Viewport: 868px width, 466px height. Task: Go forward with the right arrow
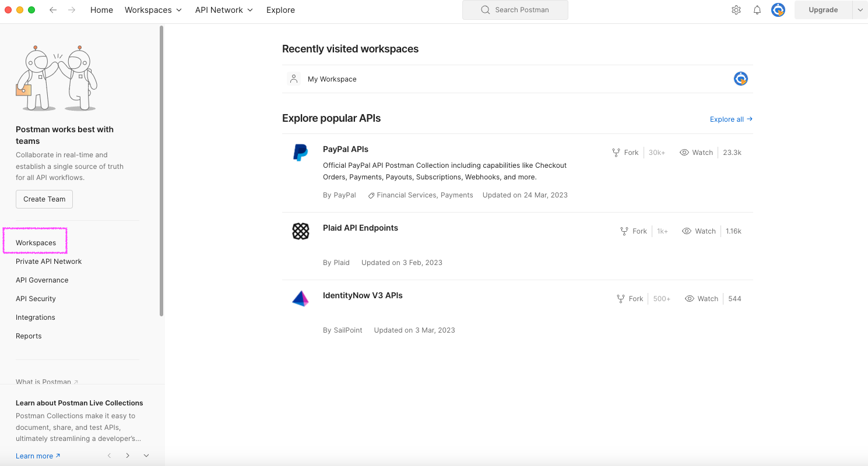click(x=72, y=10)
